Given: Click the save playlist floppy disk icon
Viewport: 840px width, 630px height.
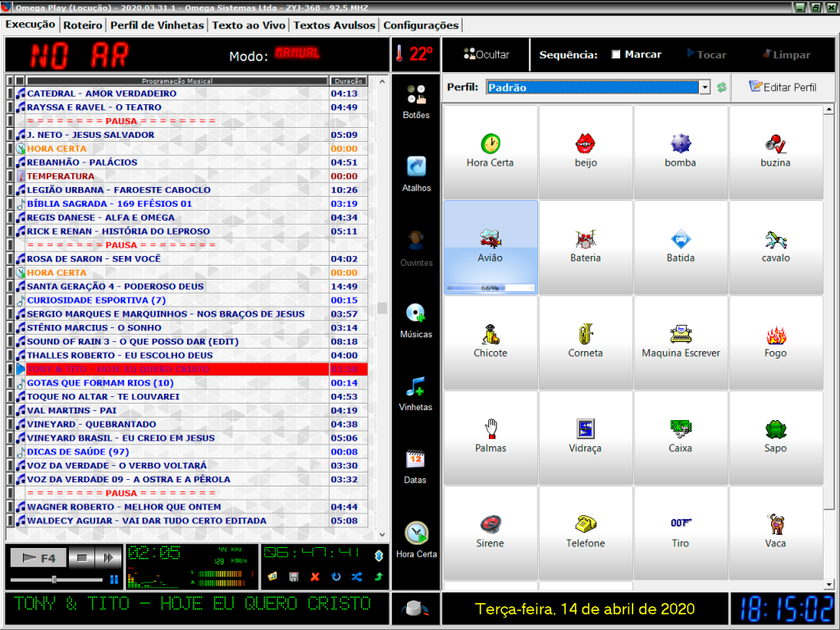Looking at the screenshot, I should pyautogui.click(x=294, y=577).
